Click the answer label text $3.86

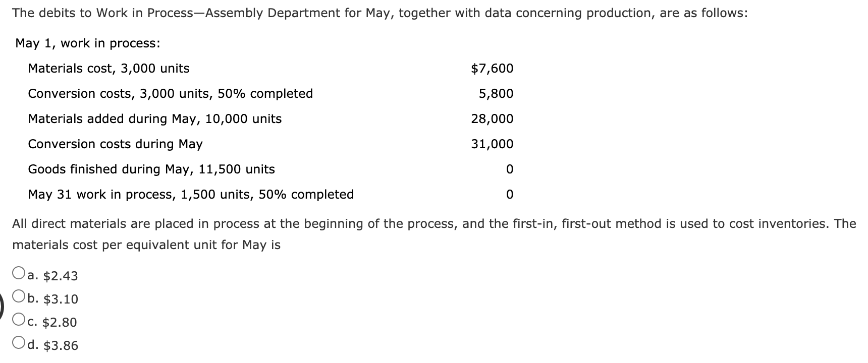(x=60, y=346)
